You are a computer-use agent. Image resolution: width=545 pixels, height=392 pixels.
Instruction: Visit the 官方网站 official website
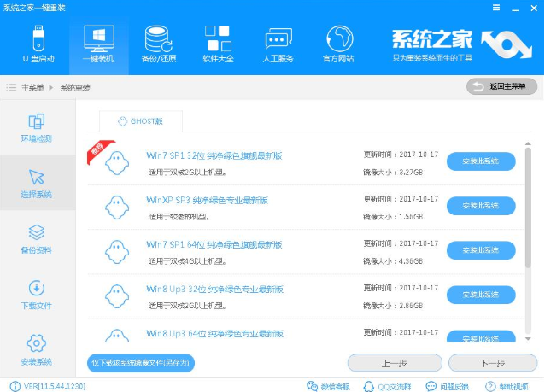[339, 44]
